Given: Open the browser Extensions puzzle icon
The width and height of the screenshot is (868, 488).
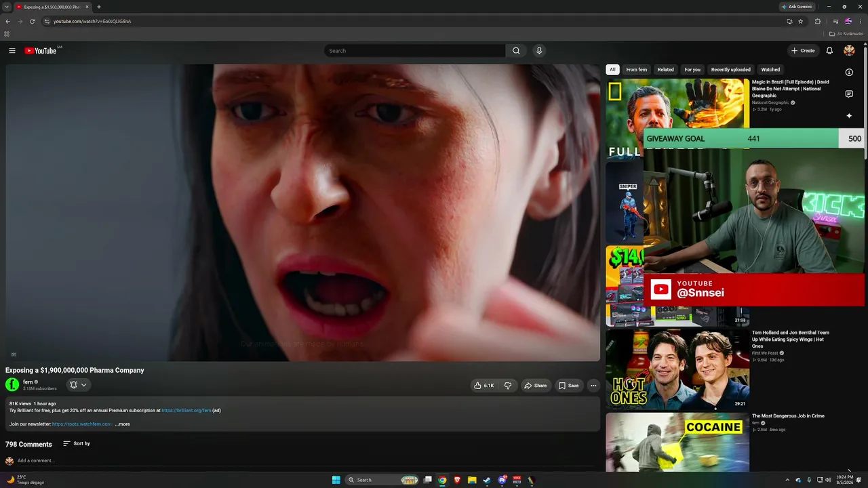Looking at the screenshot, I should point(817,21).
